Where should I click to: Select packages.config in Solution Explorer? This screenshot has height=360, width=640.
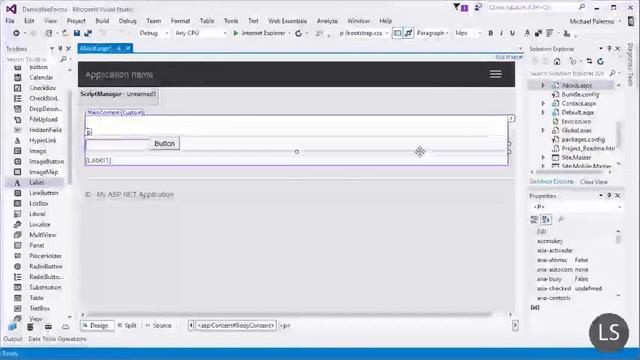(x=583, y=139)
